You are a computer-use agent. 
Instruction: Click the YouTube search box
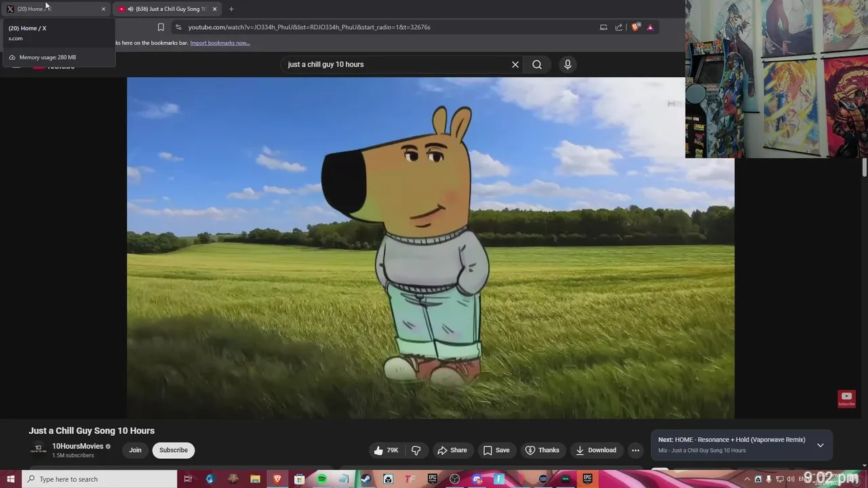tap(397, 64)
